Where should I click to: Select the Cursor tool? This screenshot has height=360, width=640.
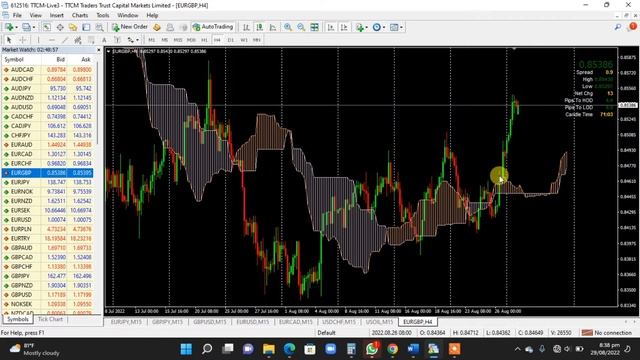pyautogui.click(x=9, y=40)
